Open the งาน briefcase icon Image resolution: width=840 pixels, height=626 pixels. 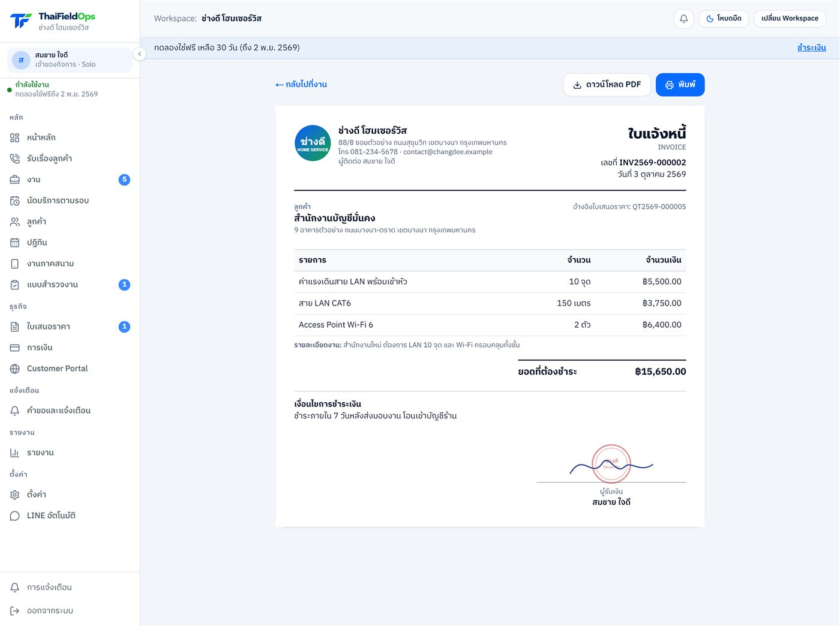pos(15,179)
